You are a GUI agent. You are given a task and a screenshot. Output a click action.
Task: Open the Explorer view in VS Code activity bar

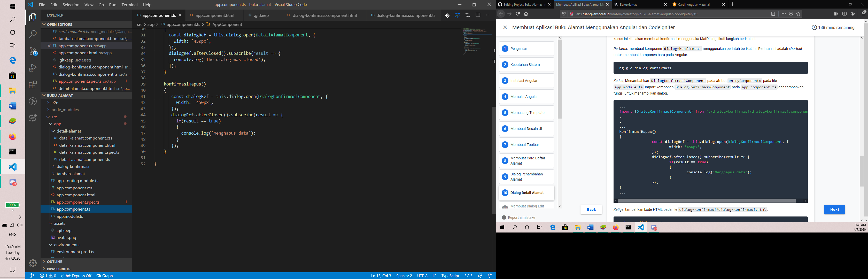click(x=33, y=18)
